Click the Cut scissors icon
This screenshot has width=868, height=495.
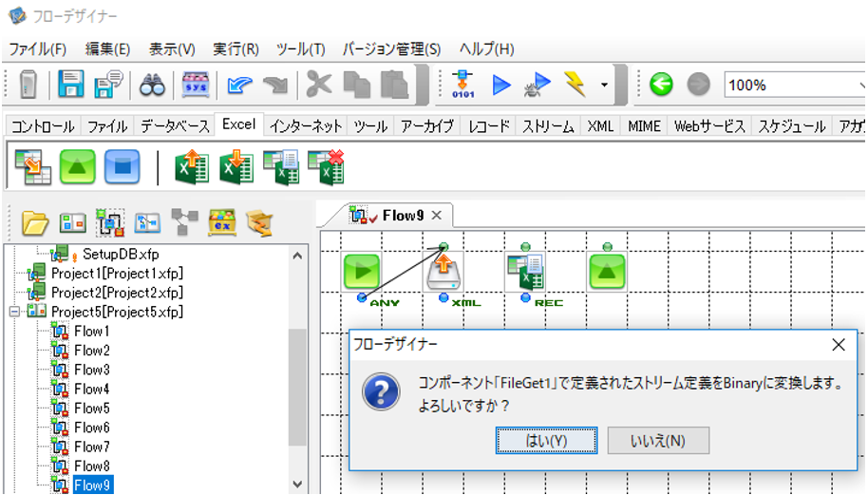319,85
